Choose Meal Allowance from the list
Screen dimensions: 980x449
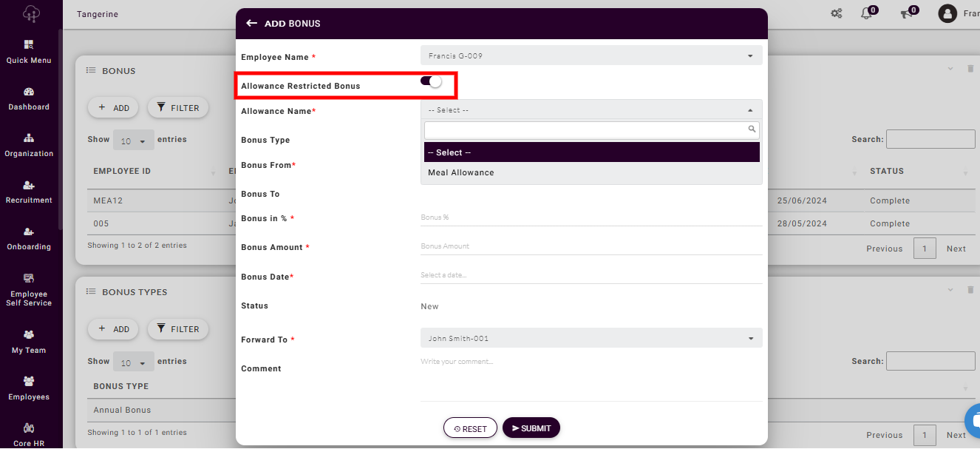click(x=461, y=173)
